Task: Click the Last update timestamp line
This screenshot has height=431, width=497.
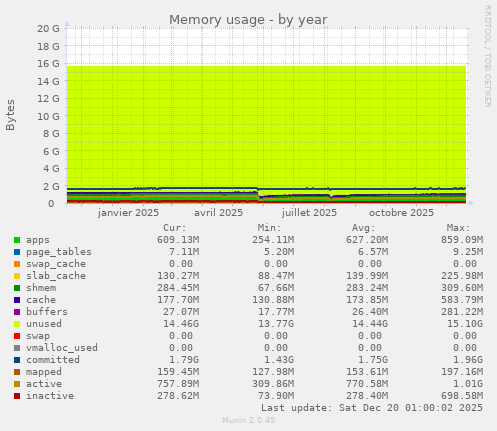Action: (372, 408)
